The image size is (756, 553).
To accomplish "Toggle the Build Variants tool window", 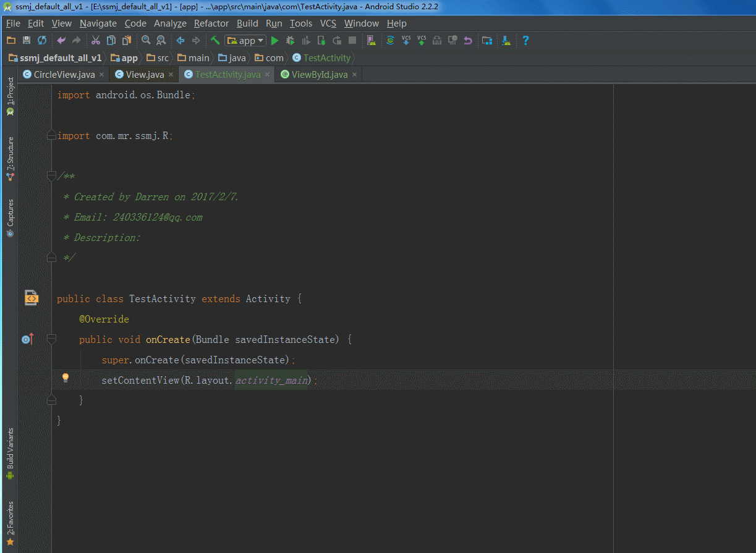I will (x=10, y=454).
